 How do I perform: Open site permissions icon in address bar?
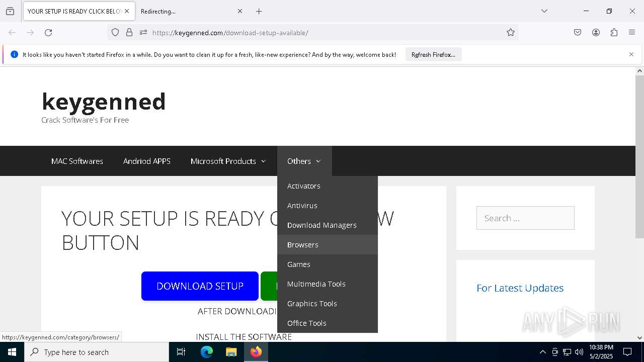[x=143, y=33]
